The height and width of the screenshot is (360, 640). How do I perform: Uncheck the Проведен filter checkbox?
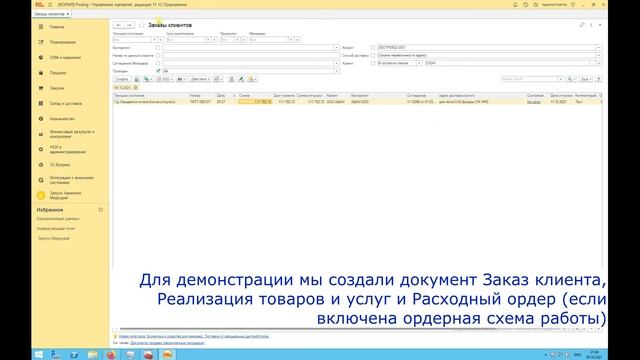click(158, 71)
